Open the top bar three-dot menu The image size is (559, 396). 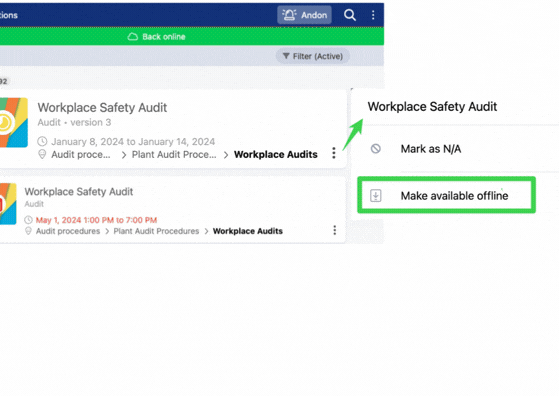373,15
